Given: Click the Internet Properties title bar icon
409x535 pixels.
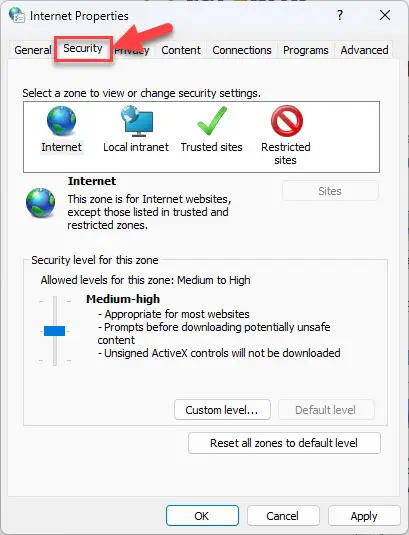Looking at the screenshot, I should pyautogui.click(x=17, y=15).
